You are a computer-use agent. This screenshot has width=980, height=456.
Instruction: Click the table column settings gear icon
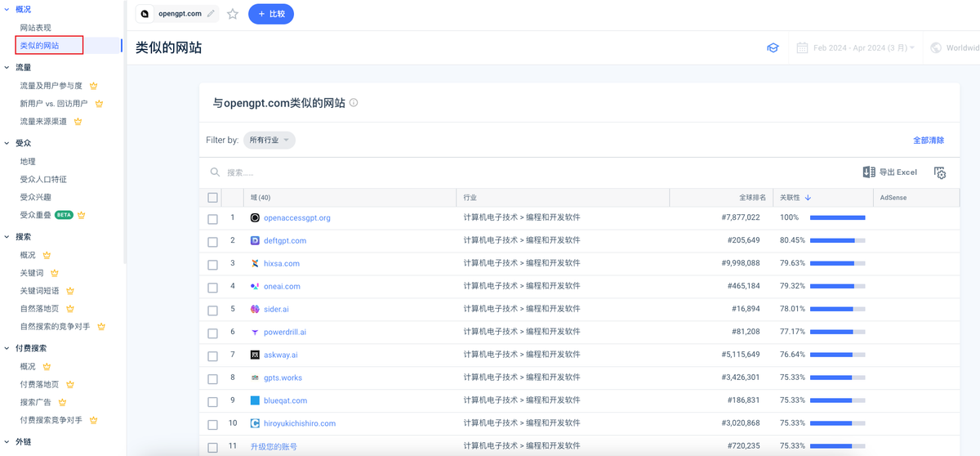(940, 172)
